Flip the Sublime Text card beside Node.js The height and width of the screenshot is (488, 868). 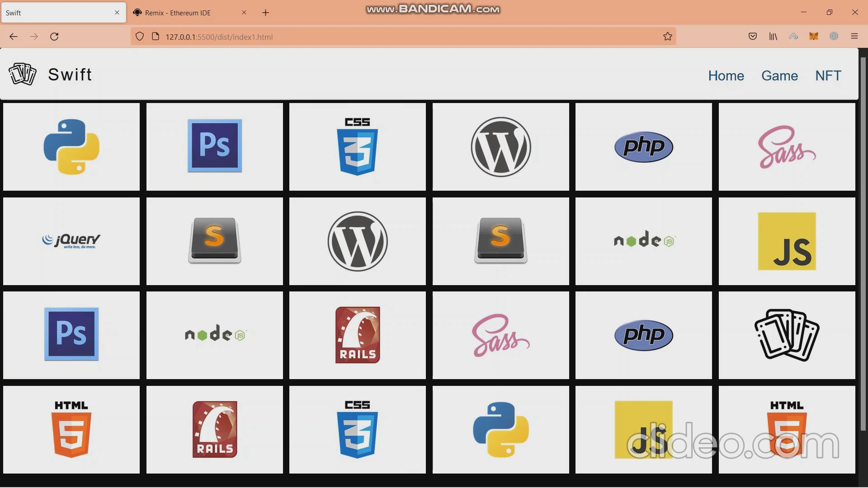coord(501,241)
